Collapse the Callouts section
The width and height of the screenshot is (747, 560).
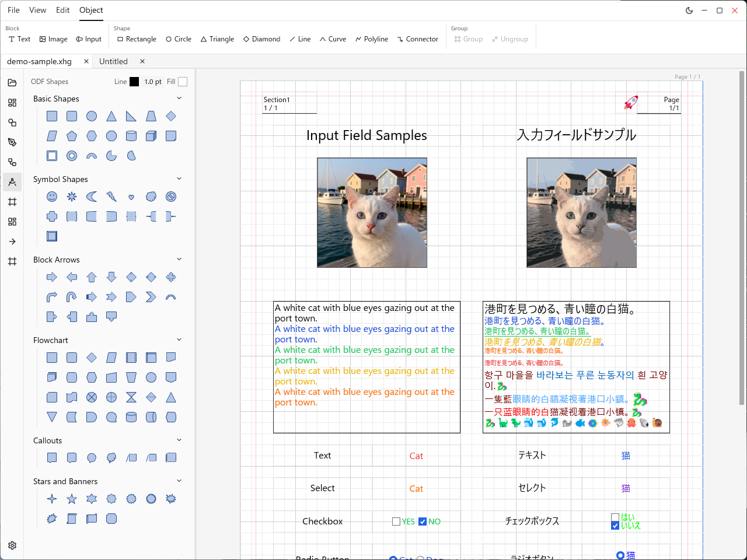179,440
